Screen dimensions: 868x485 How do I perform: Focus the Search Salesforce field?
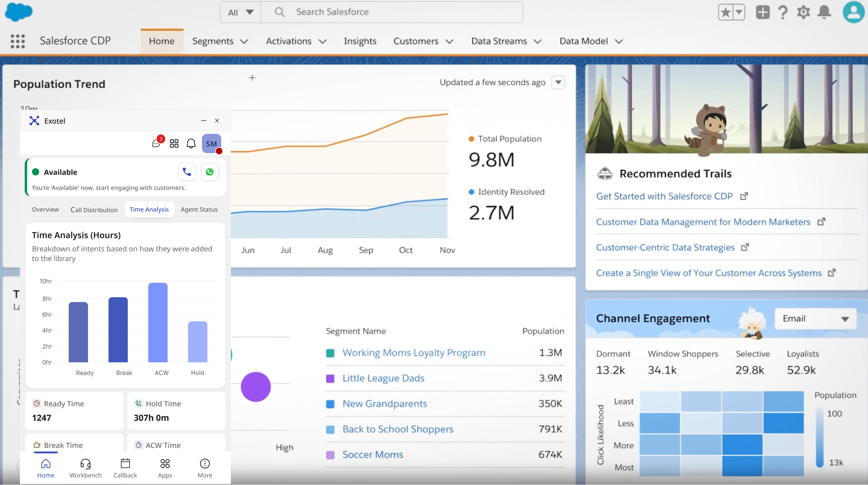392,12
